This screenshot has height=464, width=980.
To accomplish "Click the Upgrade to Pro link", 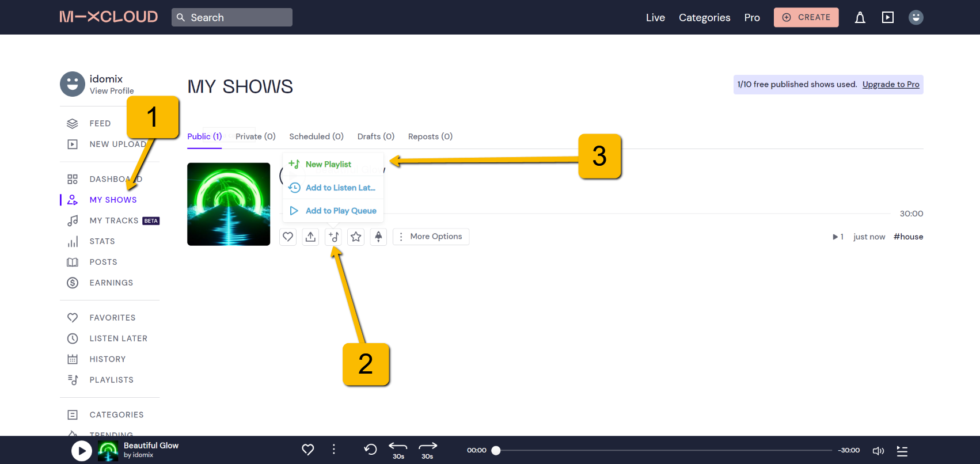I will 890,85.
